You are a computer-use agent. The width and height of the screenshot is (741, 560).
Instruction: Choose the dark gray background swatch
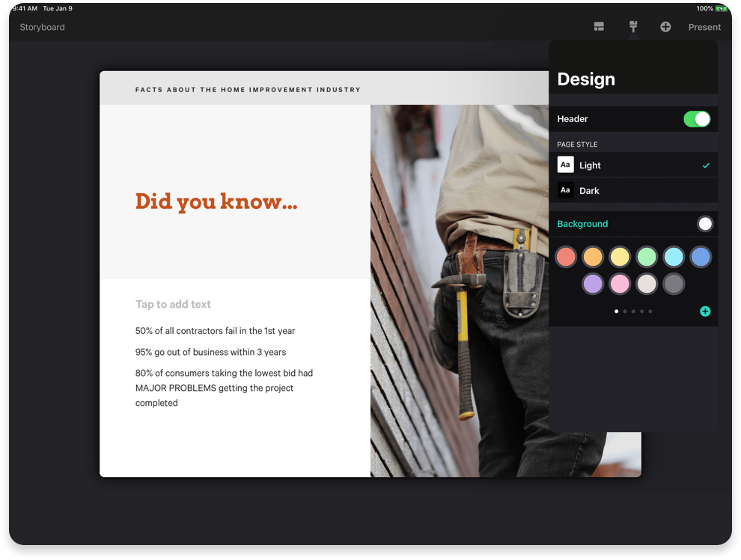point(674,284)
